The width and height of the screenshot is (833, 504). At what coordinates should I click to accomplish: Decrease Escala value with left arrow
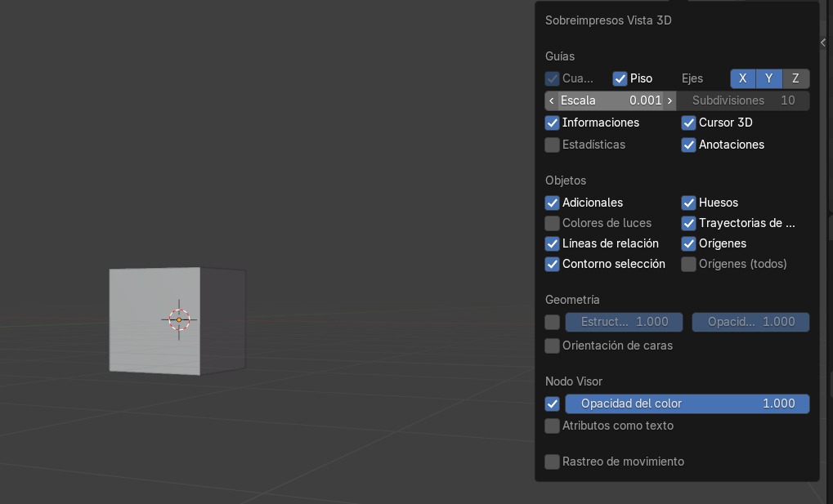552,100
